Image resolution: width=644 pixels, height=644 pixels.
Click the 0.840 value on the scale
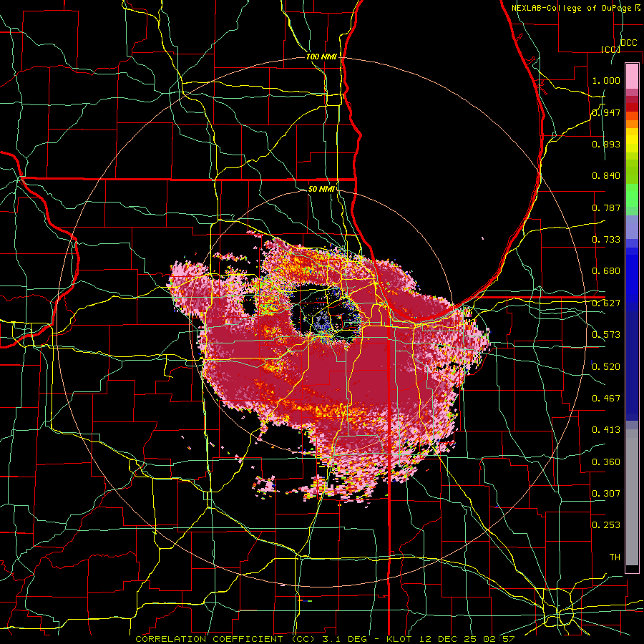(x=606, y=176)
